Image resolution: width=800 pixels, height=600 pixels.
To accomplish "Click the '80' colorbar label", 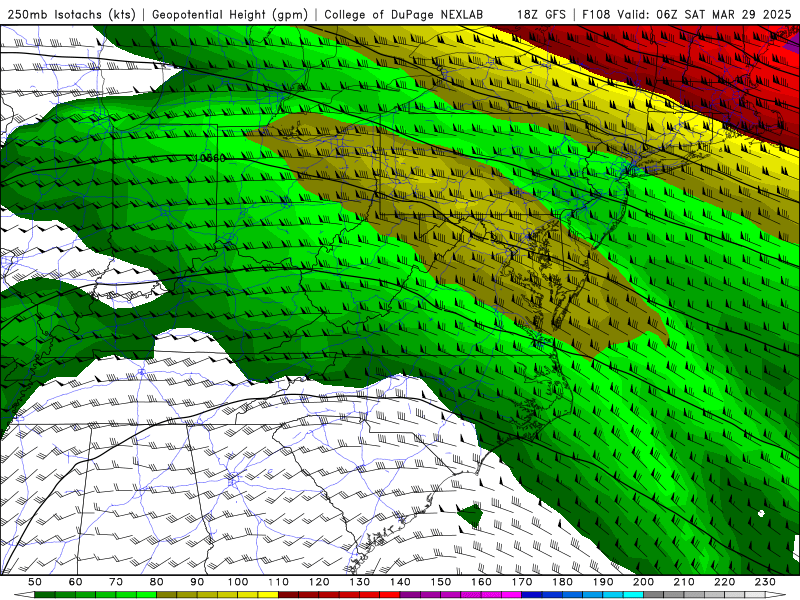I will (156, 582).
